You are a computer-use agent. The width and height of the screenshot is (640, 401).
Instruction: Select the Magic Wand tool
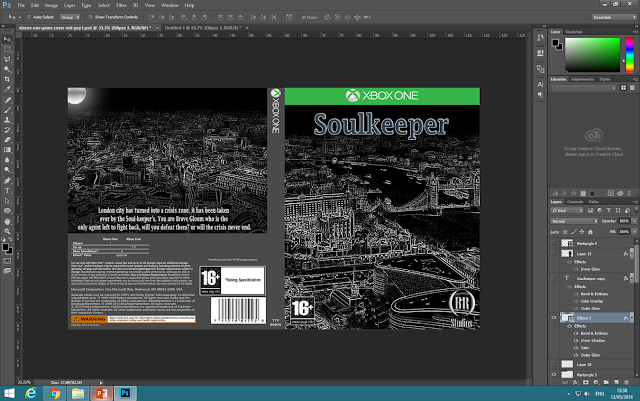(7, 69)
